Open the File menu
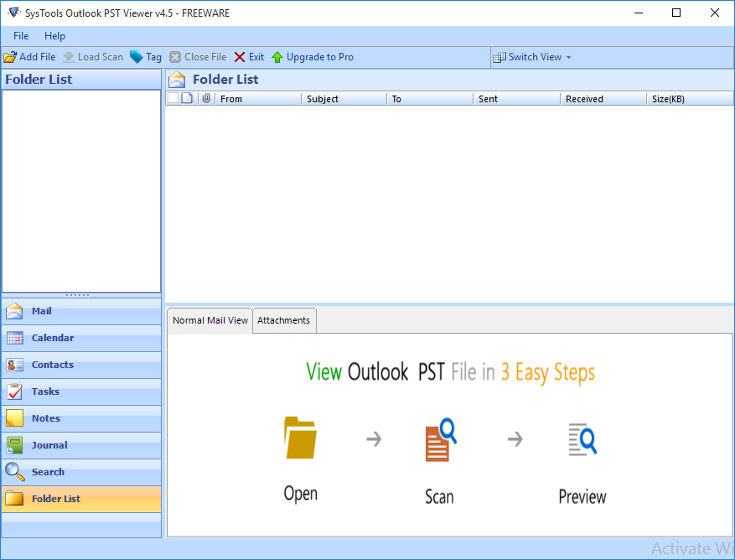Viewport: 735px width, 560px height. (x=21, y=36)
